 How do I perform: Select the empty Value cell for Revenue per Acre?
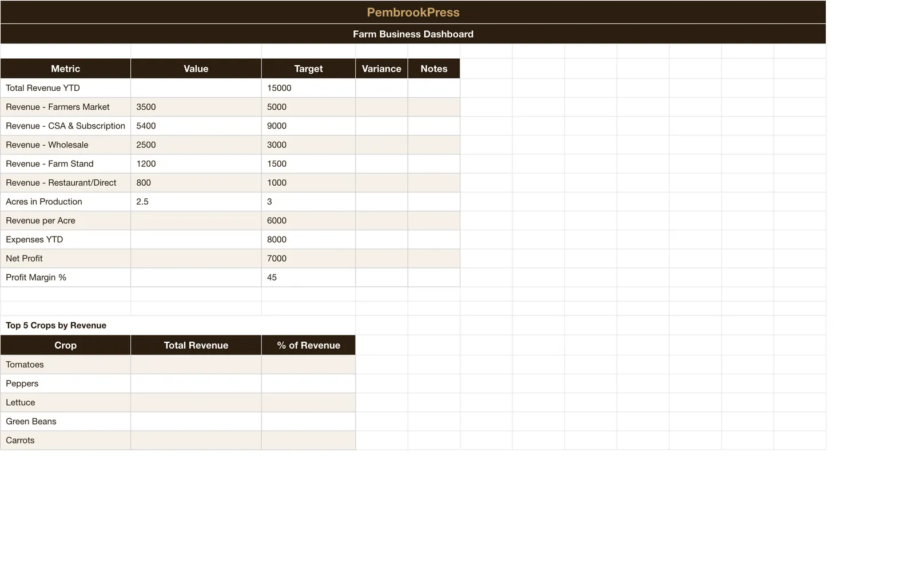coord(196,220)
